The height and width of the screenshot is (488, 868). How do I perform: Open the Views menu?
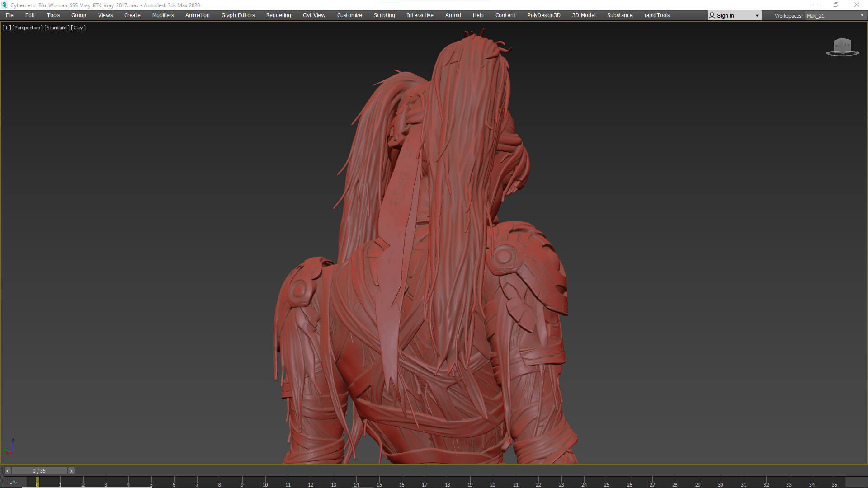pyautogui.click(x=105, y=15)
